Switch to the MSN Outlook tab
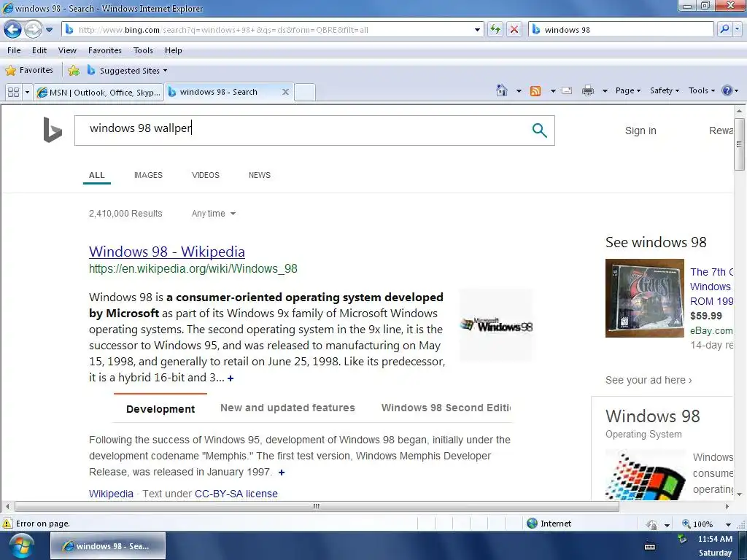 [x=99, y=92]
